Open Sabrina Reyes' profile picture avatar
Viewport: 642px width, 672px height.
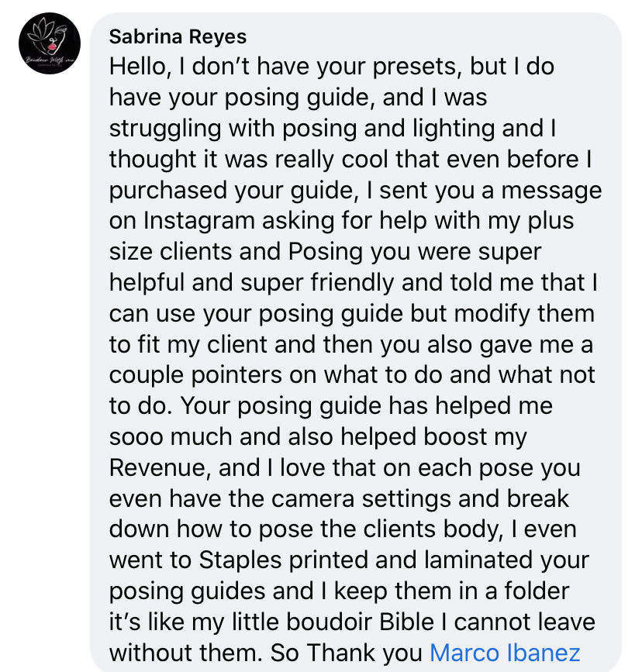[50, 43]
